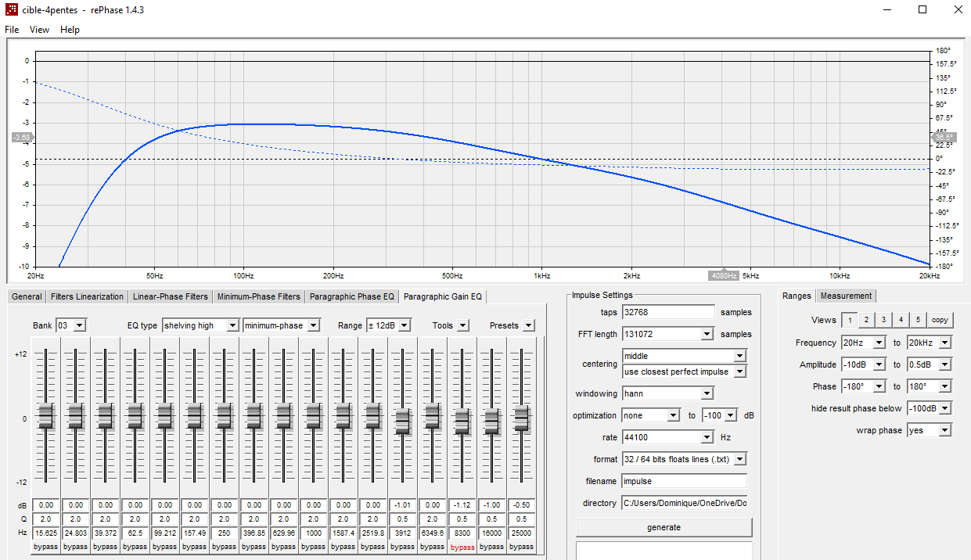This screenshot has height=560, width=971.
Task: Click the Views copy button
Action: click(940, 320)
